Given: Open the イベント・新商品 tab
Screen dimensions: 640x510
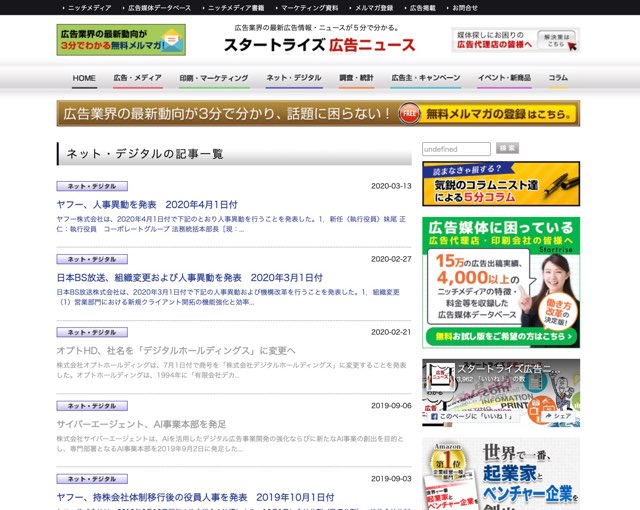Looking at the screenshot, I should click(504, 78).
